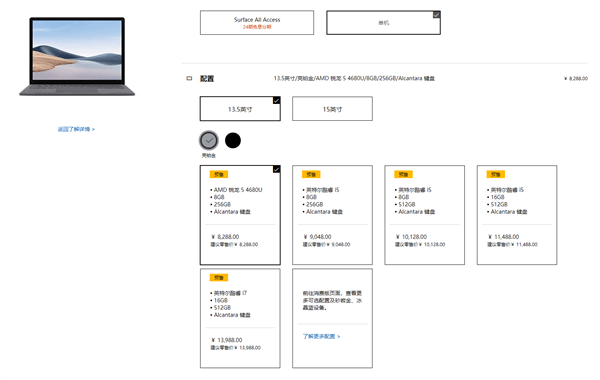The image size is (600, 380).
Task: Open the 了解更多配置 link
Action: point(321,336)
